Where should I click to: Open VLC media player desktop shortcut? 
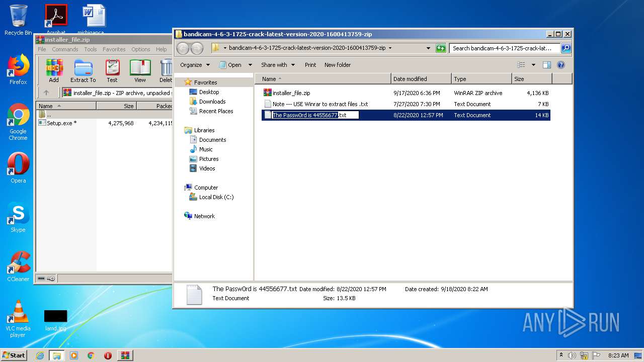18,319
